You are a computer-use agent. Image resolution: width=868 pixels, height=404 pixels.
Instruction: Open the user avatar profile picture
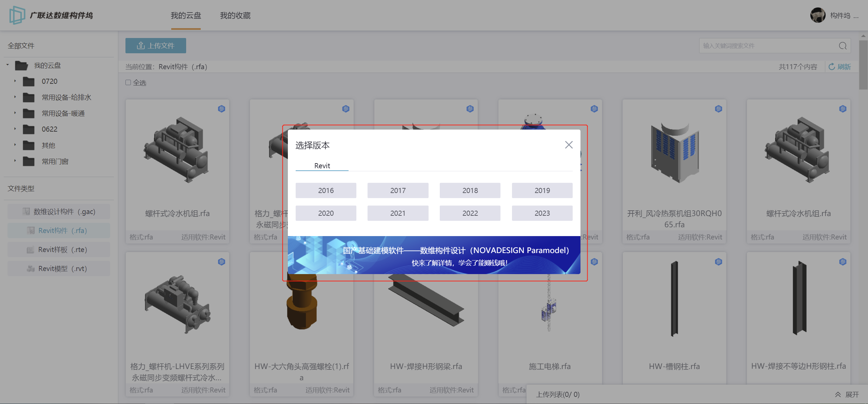coord(818,15)
